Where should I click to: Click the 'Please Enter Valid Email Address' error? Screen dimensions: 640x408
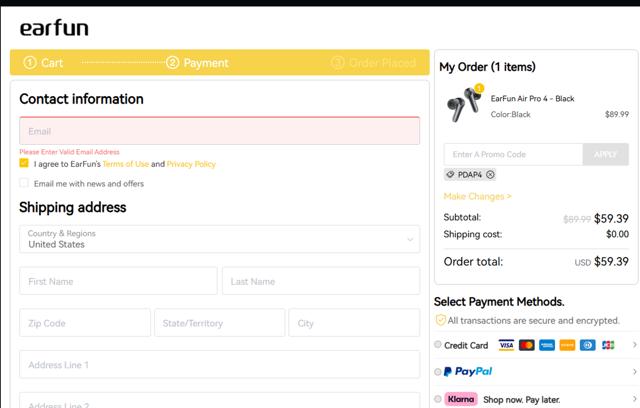(69, 152)
